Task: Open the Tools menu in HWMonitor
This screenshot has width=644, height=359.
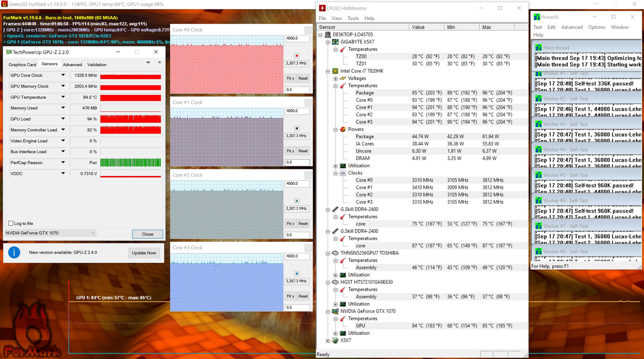Action: (353, 18)
